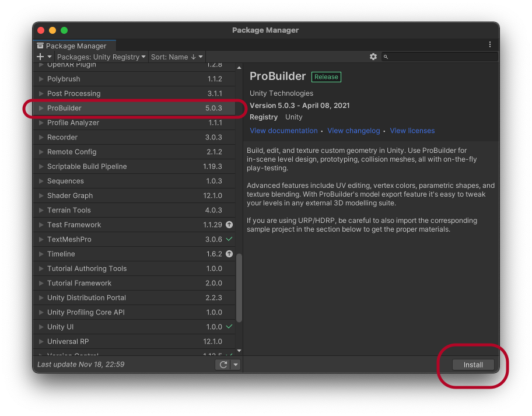Select the Universal RP package

(134, 341)
